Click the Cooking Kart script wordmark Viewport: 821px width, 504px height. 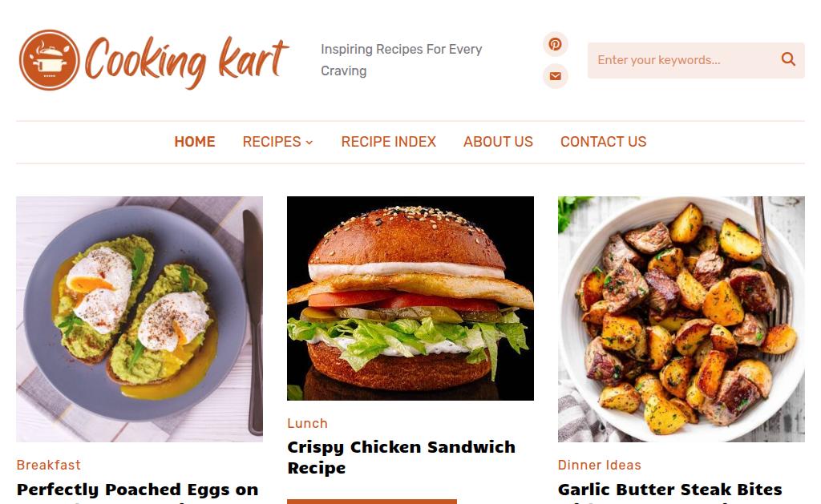(x=186, y=62)
